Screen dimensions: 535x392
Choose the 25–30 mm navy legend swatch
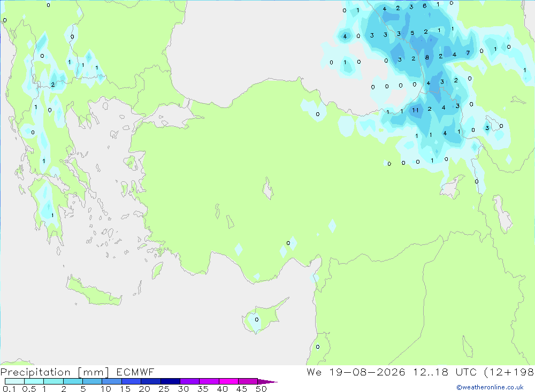pyautogui.click(x=170, y=381)
